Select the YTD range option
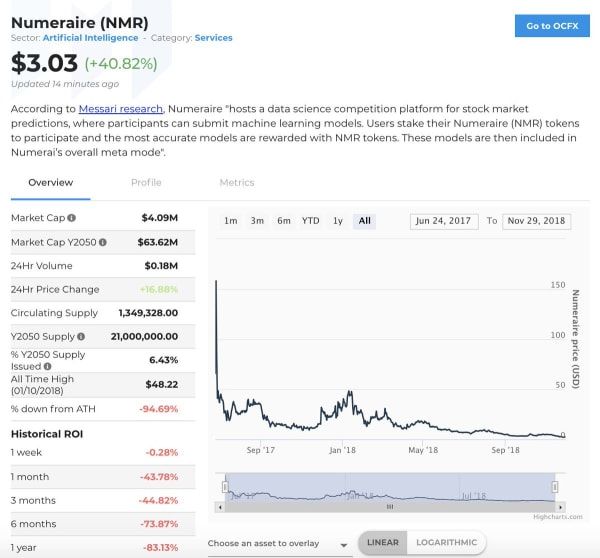The image size is (600, 558). [310, 221]
